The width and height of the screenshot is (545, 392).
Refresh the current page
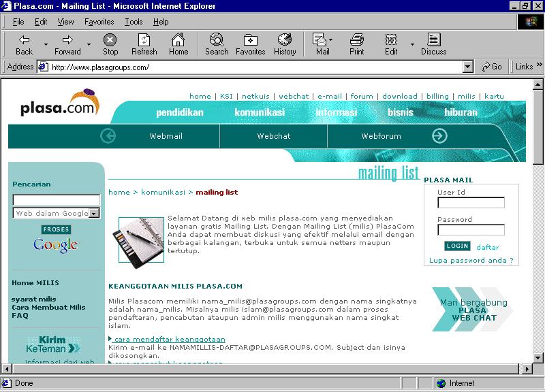tap(144, 44)
